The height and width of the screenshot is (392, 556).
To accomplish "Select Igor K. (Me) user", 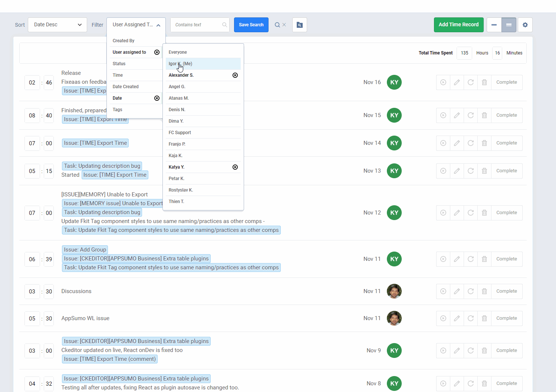I will [203, 64].
